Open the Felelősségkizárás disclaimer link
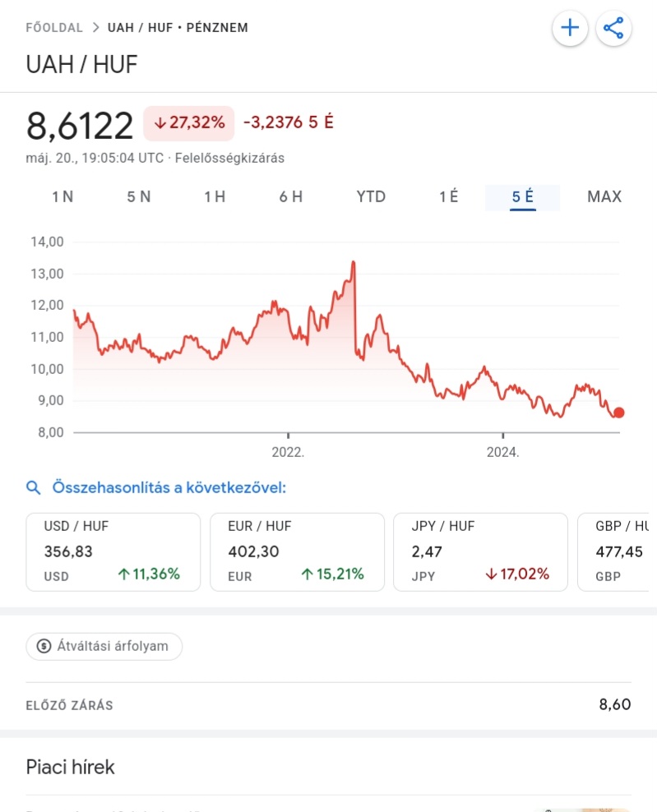The width and height of the screenshot is (657, 812). coord(229,158)
